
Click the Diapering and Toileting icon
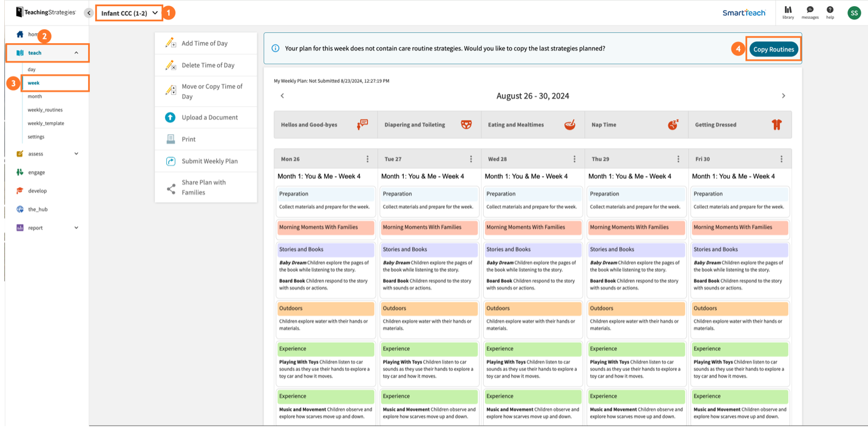465,124
